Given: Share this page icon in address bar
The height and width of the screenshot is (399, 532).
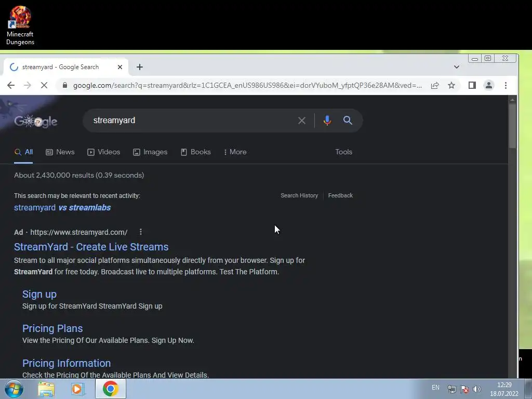Looking at the screenshot, I should coord(435,85).
